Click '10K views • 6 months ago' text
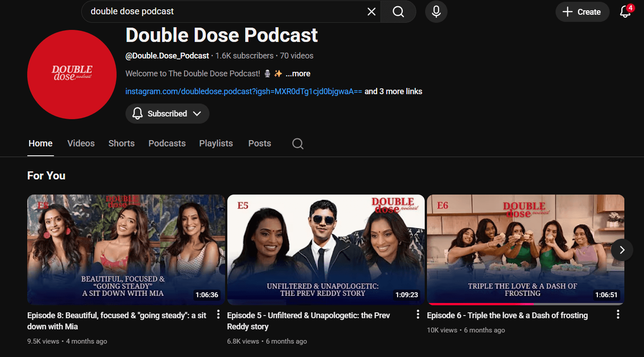The width and height of the screenshot is (644, 357). 466,330
